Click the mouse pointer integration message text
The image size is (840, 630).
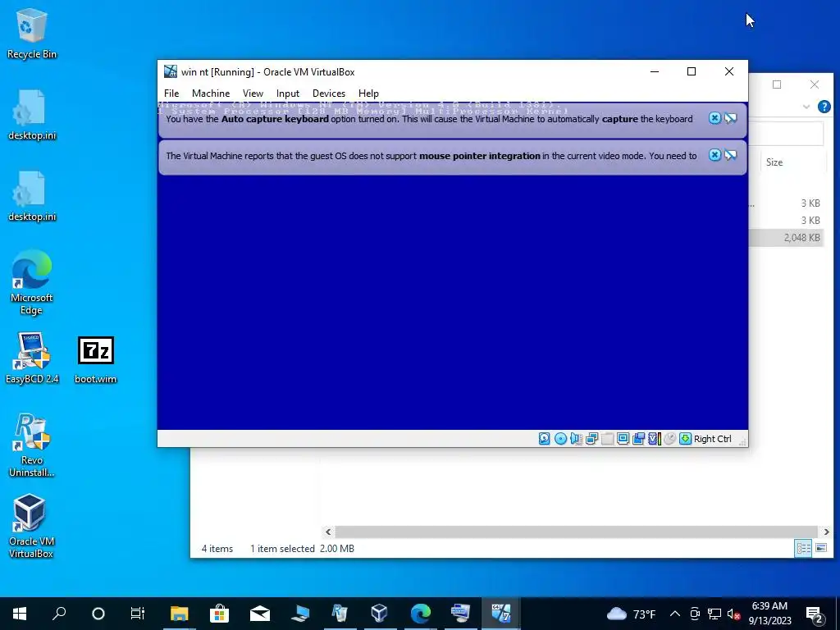431,156
